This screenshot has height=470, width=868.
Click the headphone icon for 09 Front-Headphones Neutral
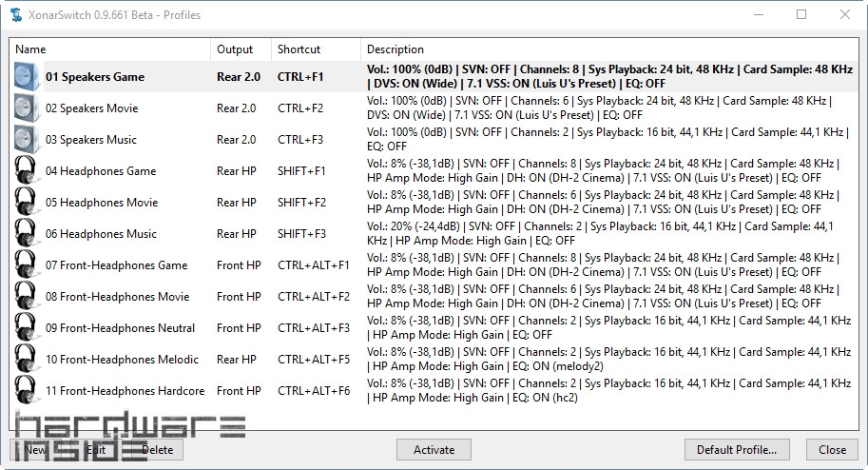point(26,328)
